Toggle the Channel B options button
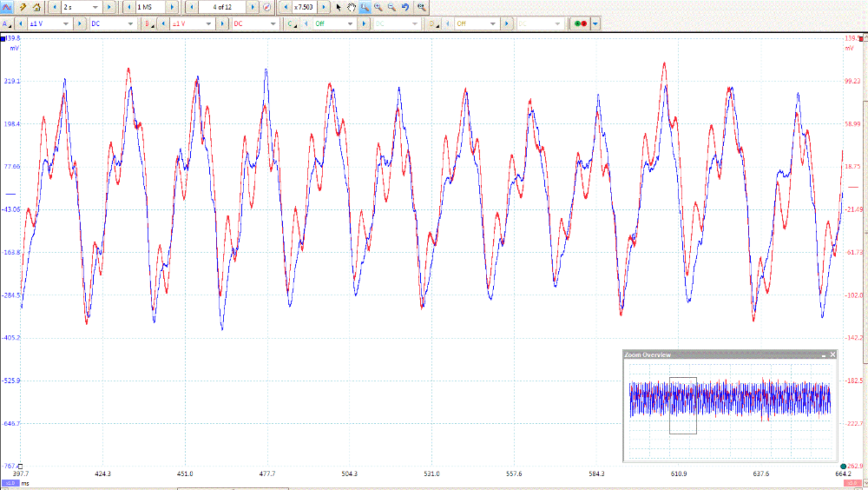Screen dimensions: 868x490 [149, 23]
